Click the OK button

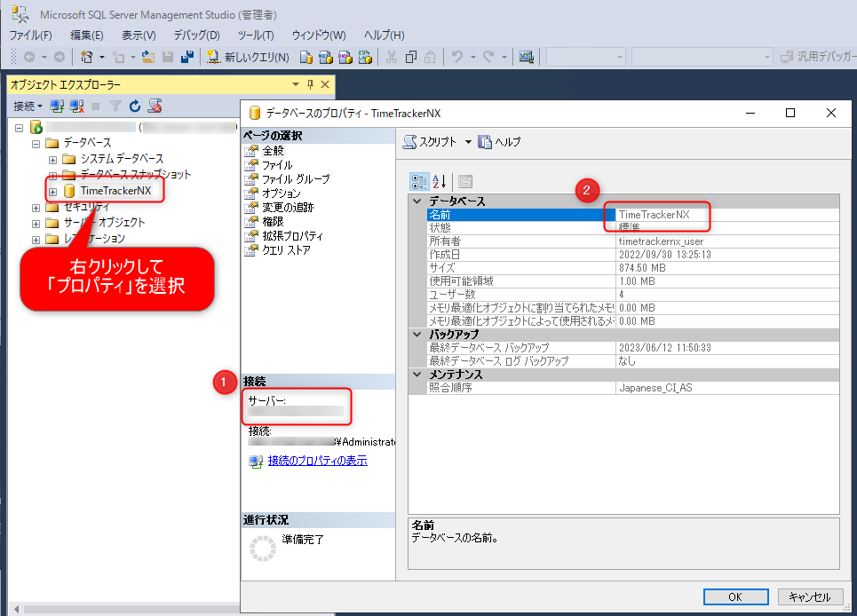tap(735, 597)
